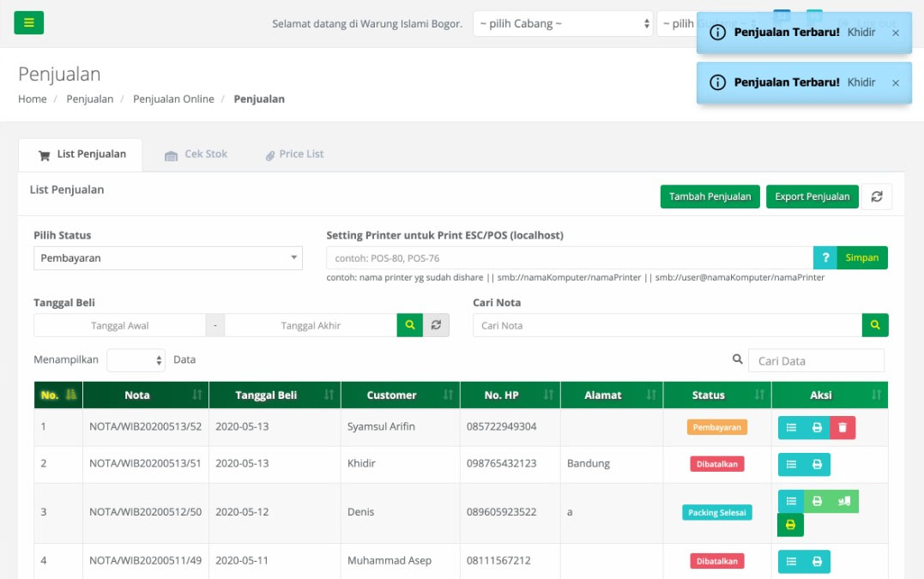Open the Menampilkan row count selector
This screenshot has width=924, height=579.
coord(136,360)
